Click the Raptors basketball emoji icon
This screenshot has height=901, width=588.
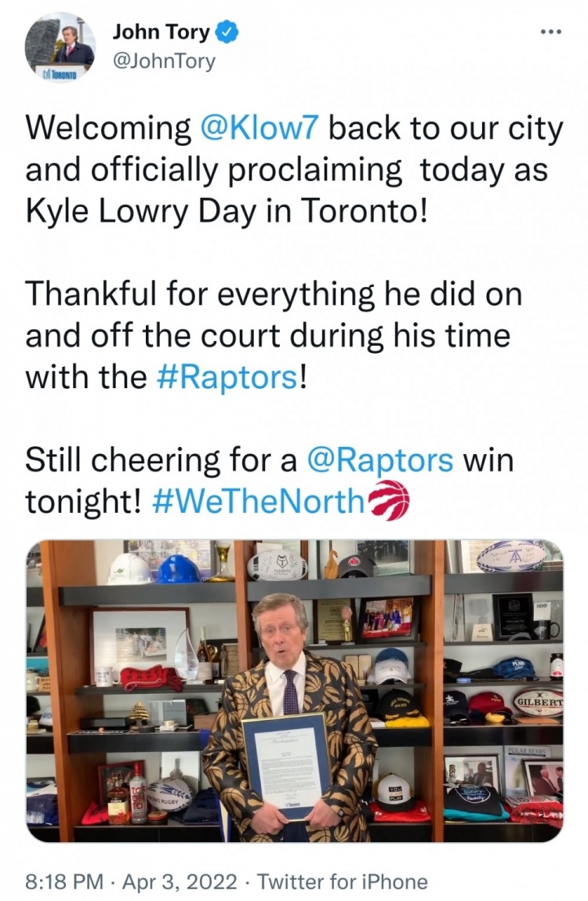coord(389,500)
